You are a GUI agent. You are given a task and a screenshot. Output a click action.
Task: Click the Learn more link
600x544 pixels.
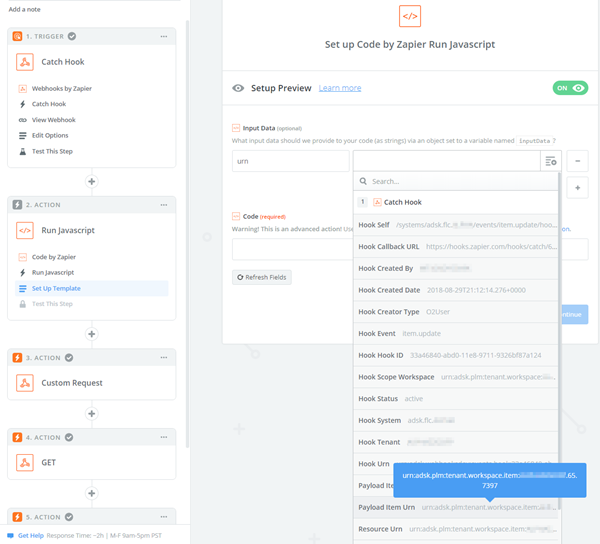[340, 88]
